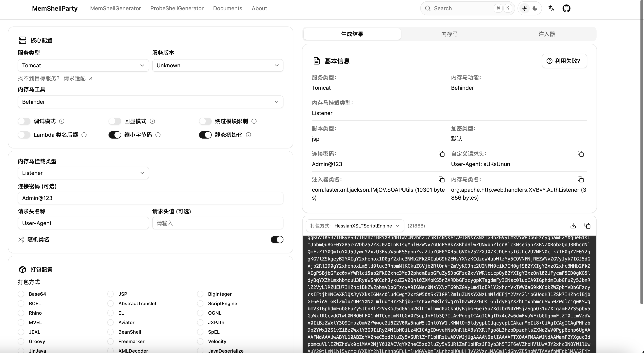Open the server type Tomcat dropdown

coord(83,65)
